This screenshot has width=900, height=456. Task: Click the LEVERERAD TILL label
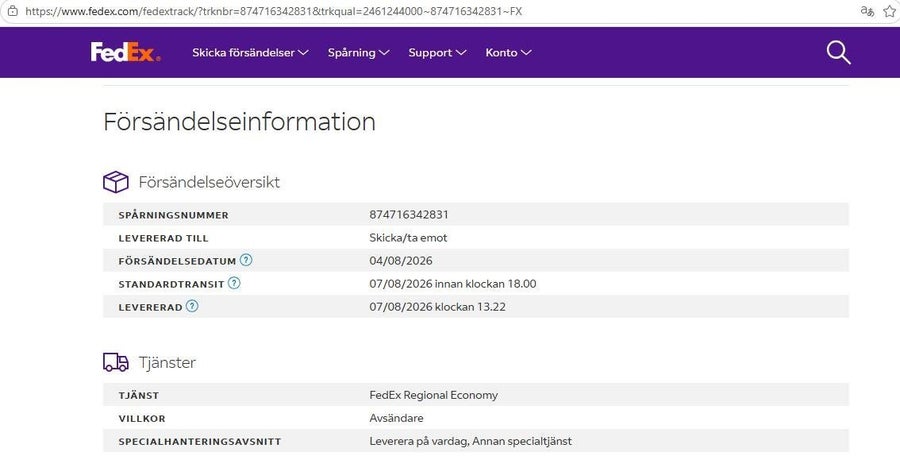(x=164, y=238)
